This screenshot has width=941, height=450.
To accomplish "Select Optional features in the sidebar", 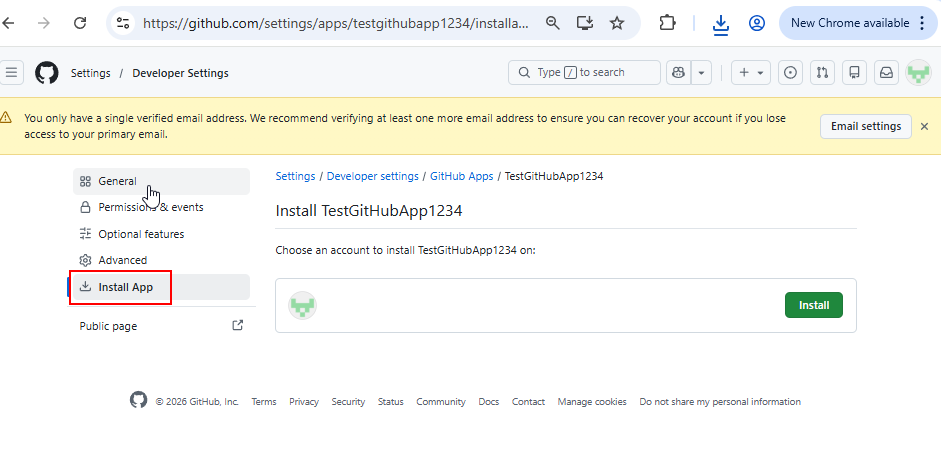I will coord(161,234).
